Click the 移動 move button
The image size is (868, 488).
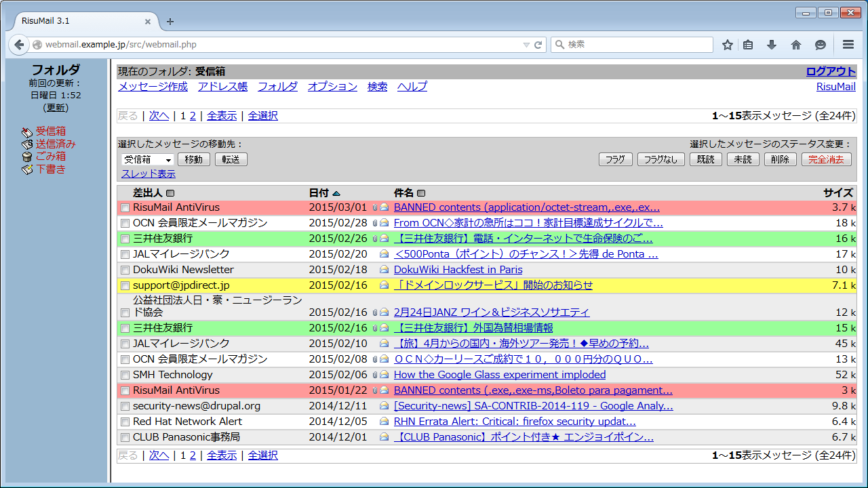(194, 159)
